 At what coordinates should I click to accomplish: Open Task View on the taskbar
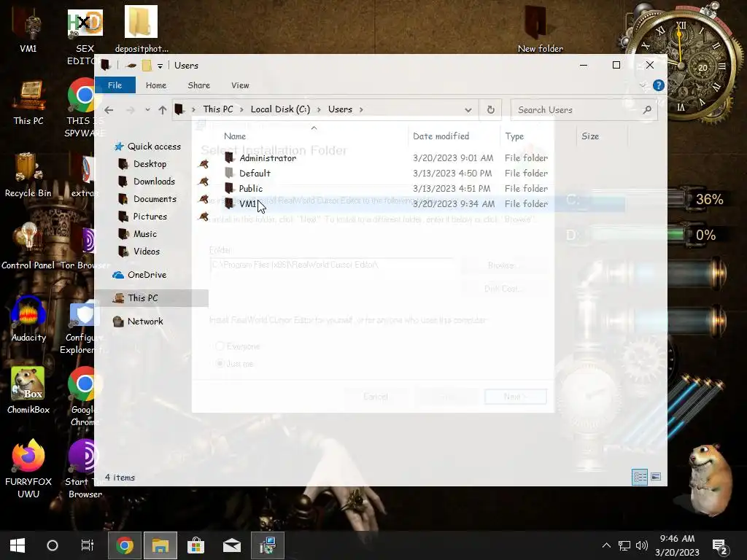88,545
